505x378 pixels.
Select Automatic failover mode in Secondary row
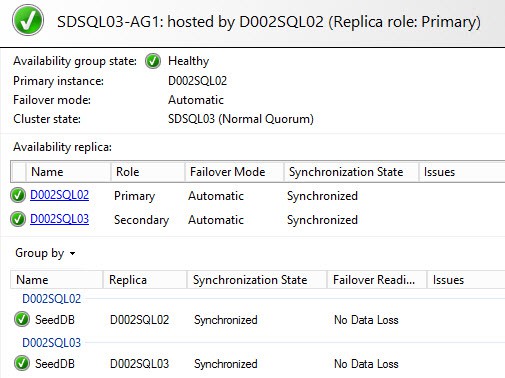pyautogui.click(x=216, y=220)
